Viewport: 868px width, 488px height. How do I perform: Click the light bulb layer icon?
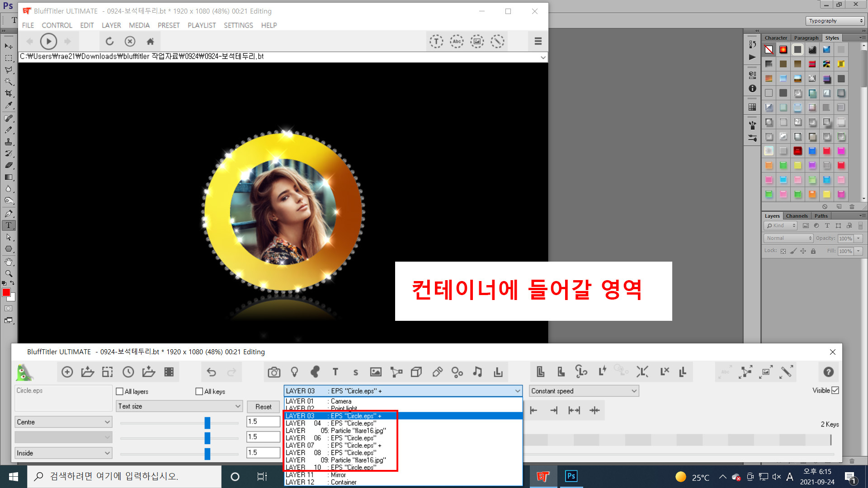[x=294, y=372]
